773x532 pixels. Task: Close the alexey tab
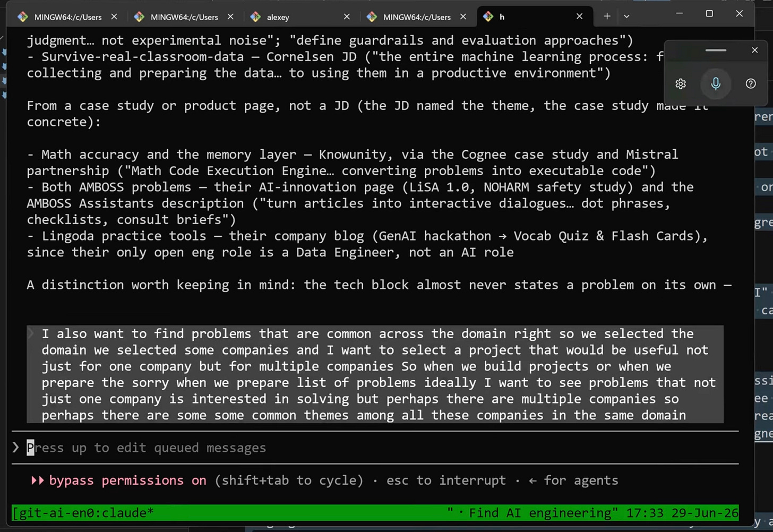347,16
